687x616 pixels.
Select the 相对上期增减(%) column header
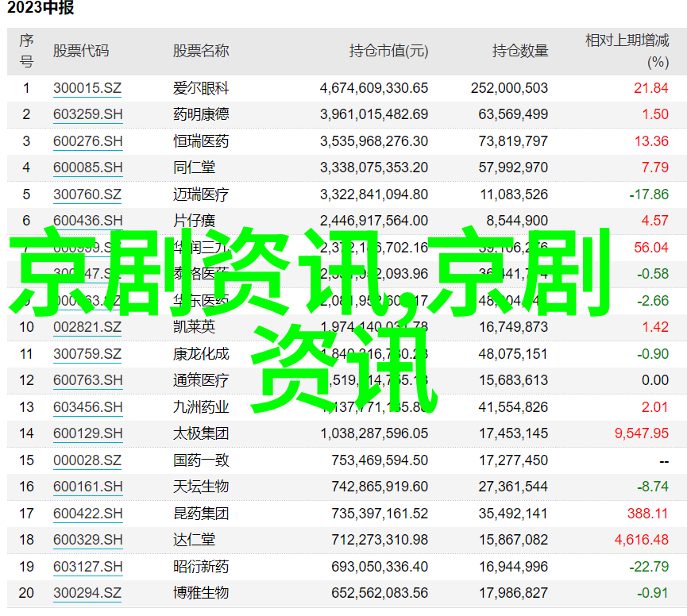coord(627,51)
